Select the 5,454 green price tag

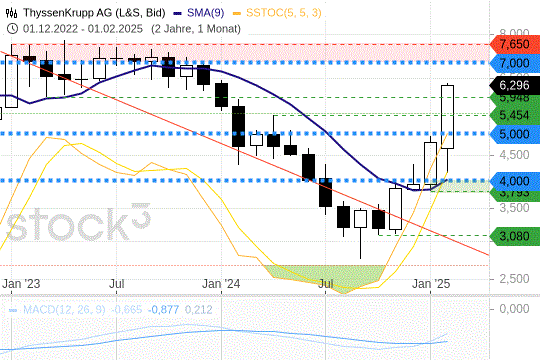[515, 115]
